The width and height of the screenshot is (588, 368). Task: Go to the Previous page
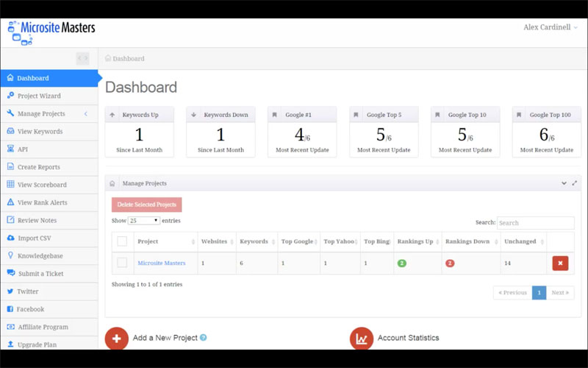pos(512,292)
